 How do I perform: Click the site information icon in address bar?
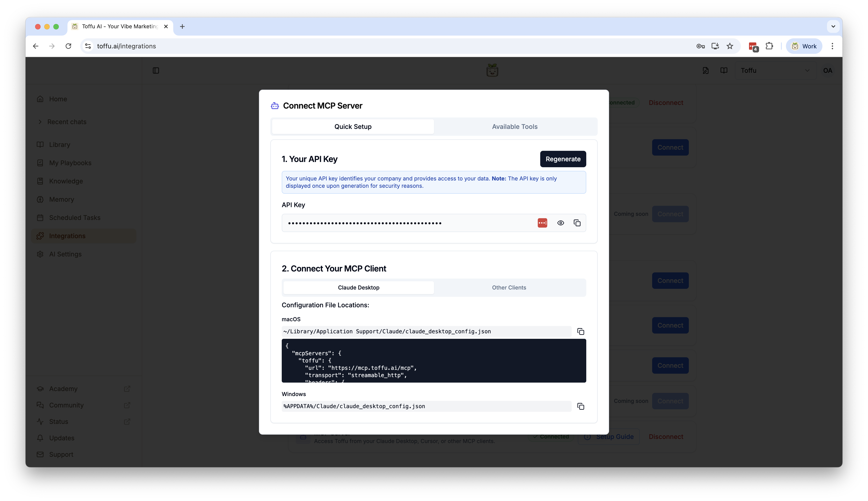[88, 46]
